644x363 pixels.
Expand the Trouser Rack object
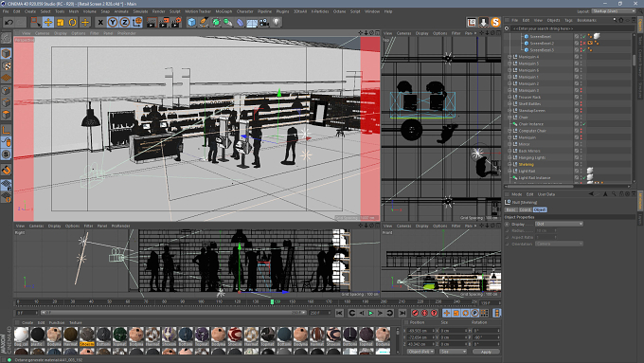(x=510, y=97)
